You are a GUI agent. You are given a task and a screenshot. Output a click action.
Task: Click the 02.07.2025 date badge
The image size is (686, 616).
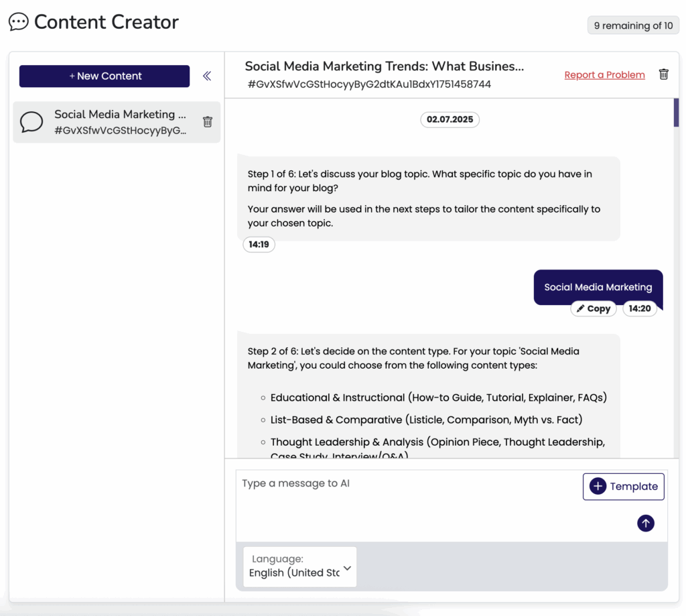point(450,119)
